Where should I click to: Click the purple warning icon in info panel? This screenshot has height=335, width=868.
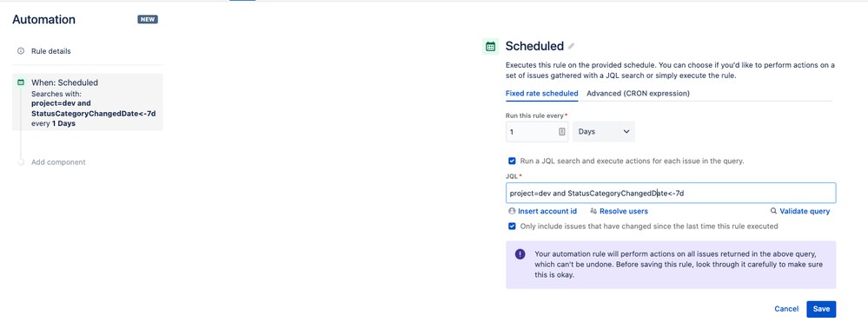pyautogui.click(x=520, y=254)
